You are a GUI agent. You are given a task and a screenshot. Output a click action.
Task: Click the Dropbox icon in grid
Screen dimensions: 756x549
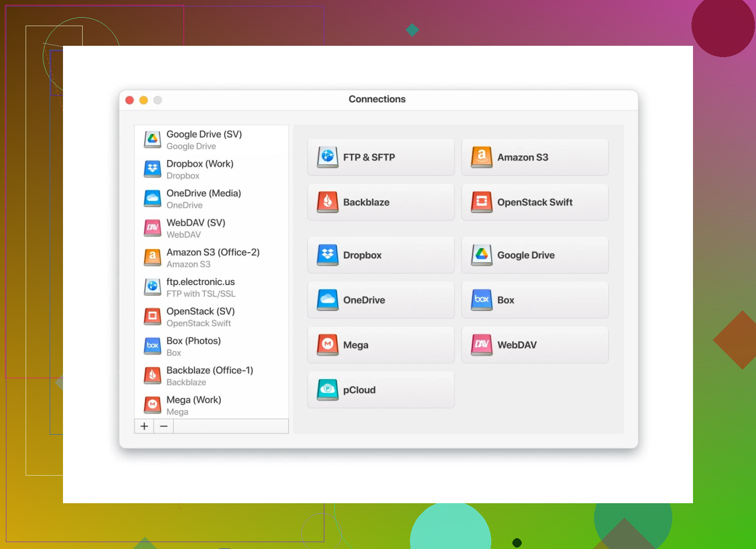328,255
